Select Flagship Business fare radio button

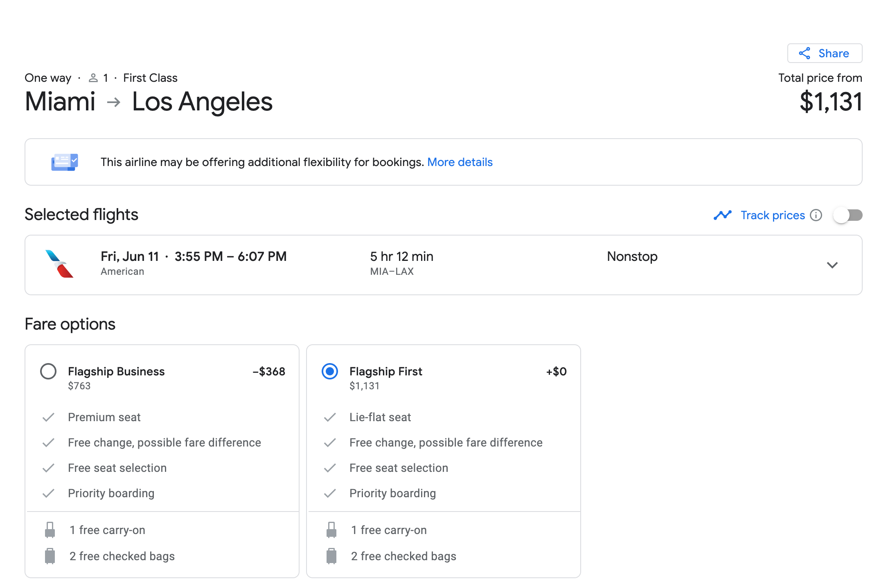48,371
